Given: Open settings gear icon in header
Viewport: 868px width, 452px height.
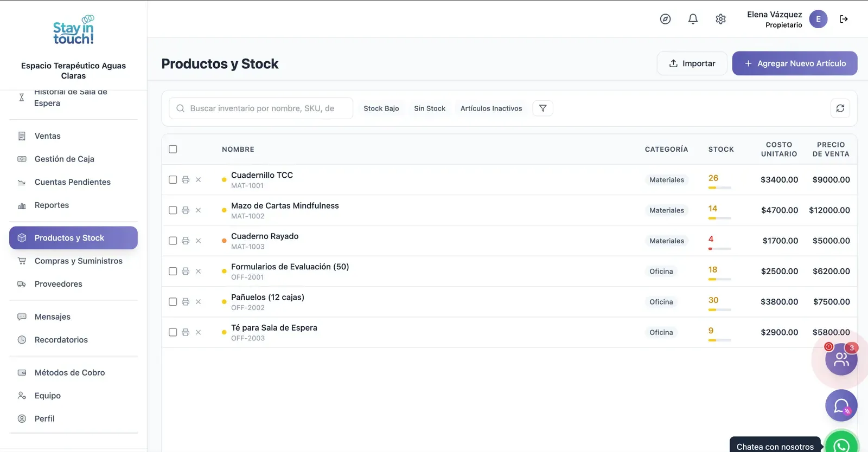Looking at the screenshot, I should (x=720, y=19).
